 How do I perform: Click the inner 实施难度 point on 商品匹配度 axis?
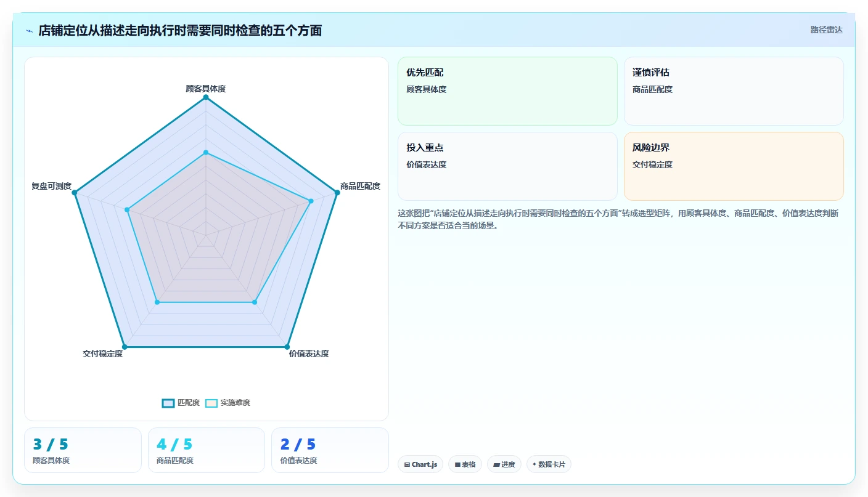click(x=311, y=201)
